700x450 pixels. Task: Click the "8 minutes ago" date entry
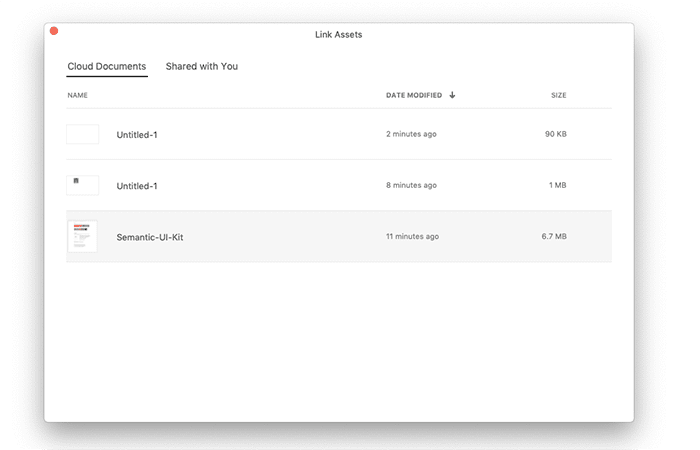(411, 185)
